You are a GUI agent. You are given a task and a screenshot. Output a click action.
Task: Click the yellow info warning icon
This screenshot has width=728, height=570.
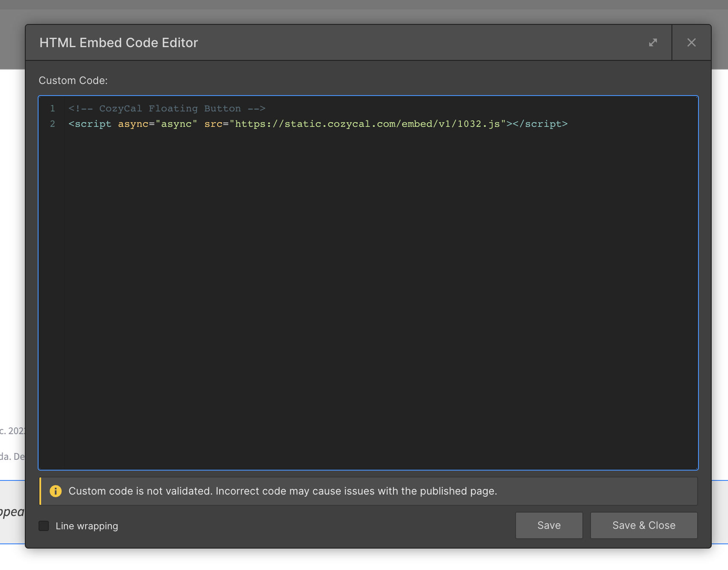point(56,491)
